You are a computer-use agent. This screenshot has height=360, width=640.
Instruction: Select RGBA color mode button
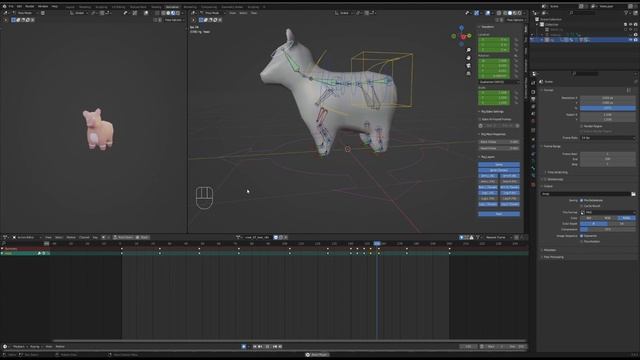[x=626, y=218]
